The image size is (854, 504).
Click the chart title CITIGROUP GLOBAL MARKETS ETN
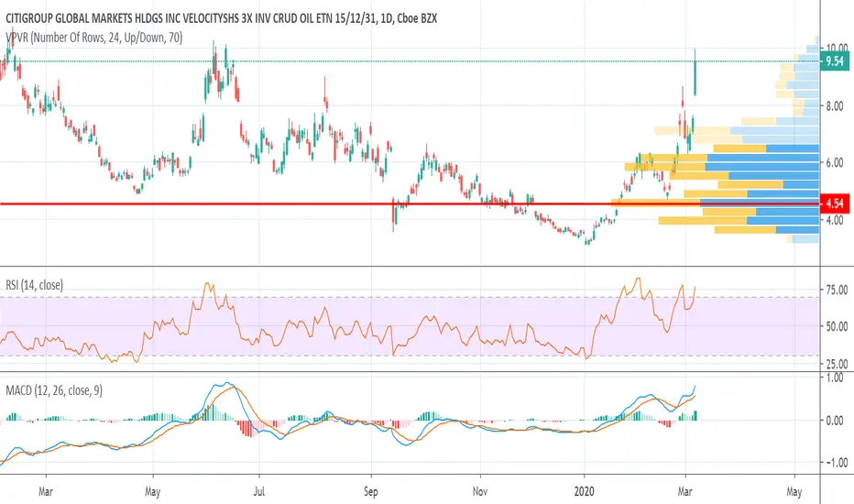point(221,18)
